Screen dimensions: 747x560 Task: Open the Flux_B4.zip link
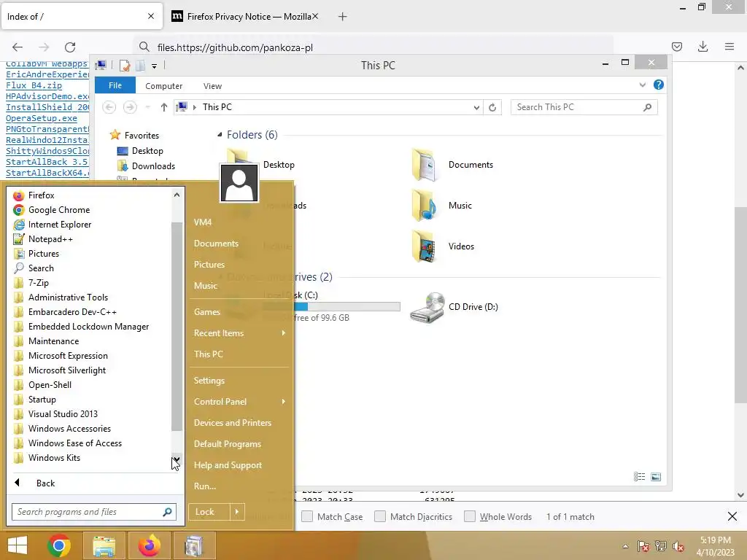pyautogui.click(x=34, y=85)
